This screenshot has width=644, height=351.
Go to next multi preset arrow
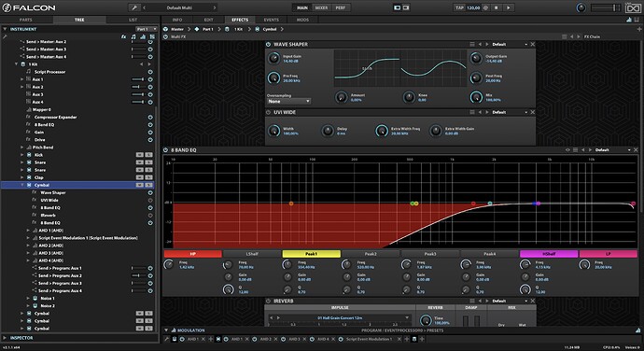[x=214, y=7]
